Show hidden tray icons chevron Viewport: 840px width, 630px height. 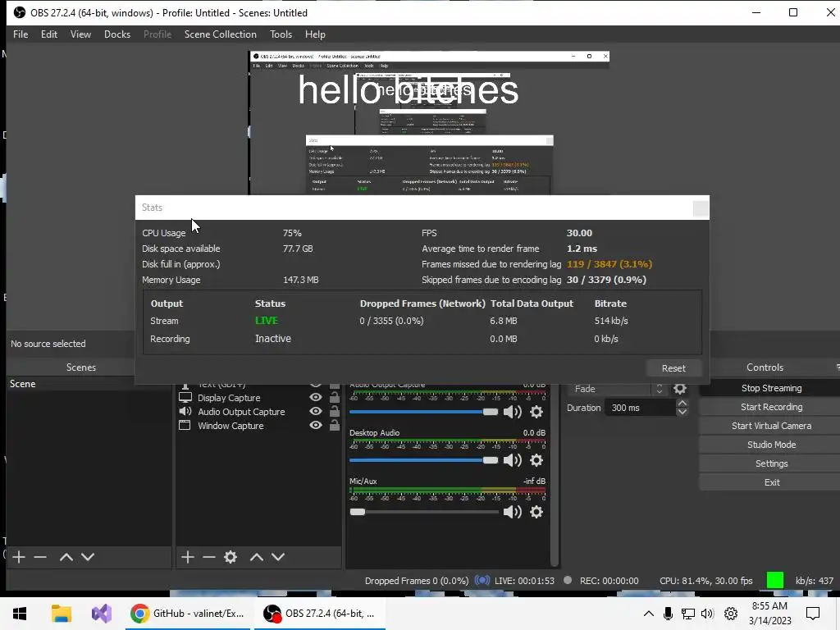point(648,614)
